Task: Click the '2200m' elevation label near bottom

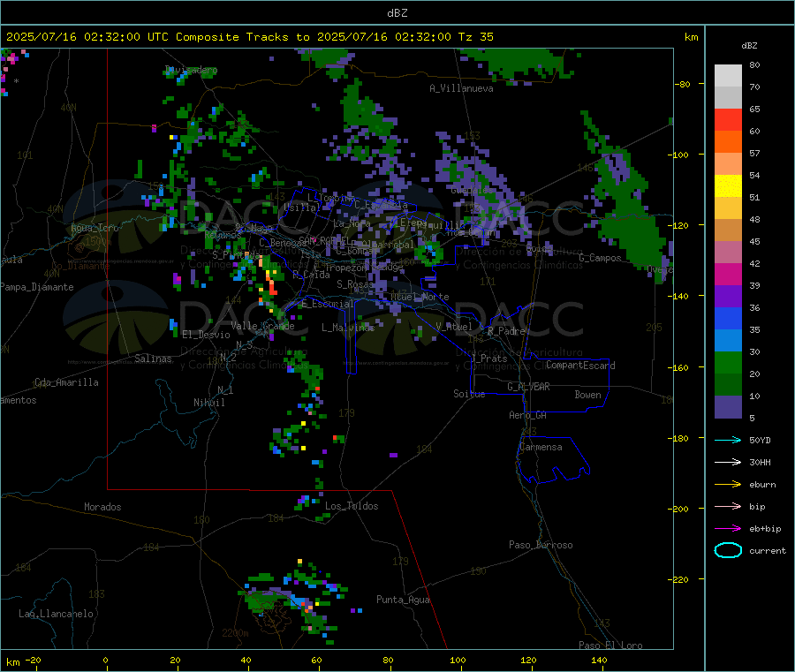Action: pyautogui.click(x=235, y=633)
